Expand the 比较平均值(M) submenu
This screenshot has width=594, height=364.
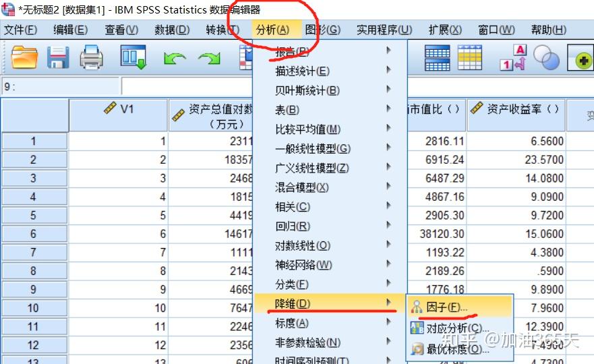point(330,129)
